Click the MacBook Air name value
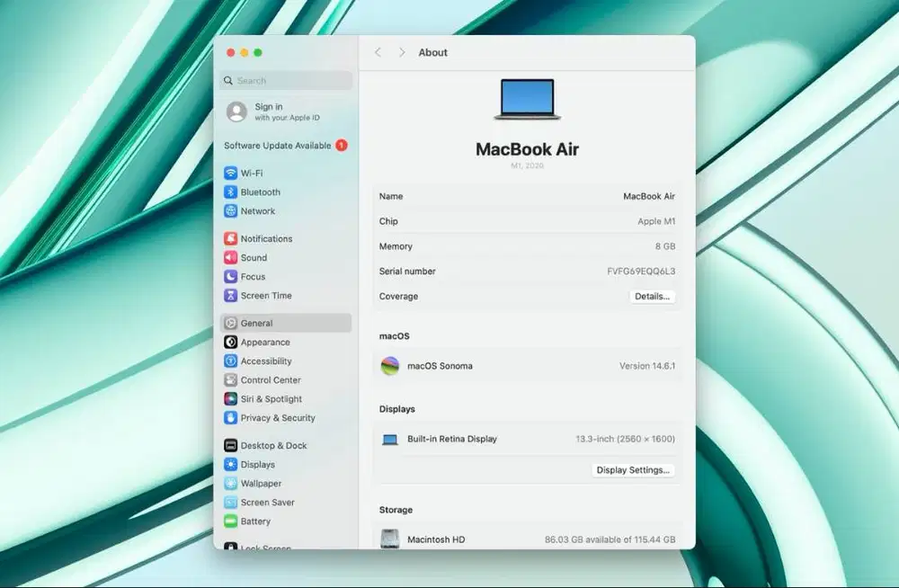Screen dimensions: 899x588 click(649, 196)
